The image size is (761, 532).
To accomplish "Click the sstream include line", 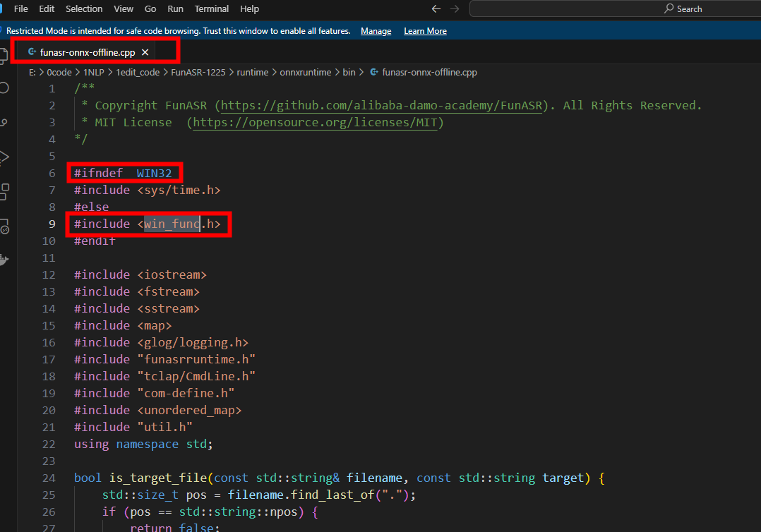I will click(x=137, y=309).
